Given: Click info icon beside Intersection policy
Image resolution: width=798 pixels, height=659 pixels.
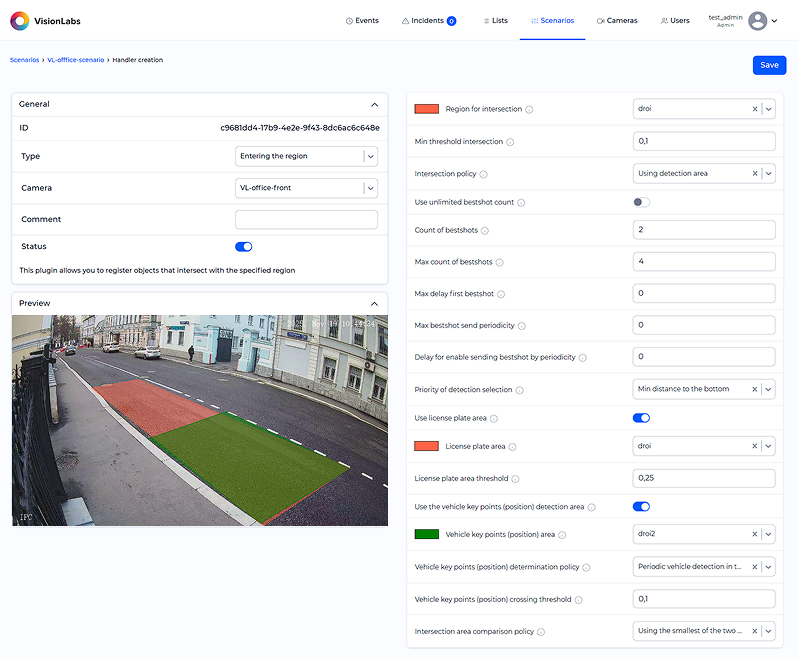Looking at the screenshot, I should (x=484, y=174).
